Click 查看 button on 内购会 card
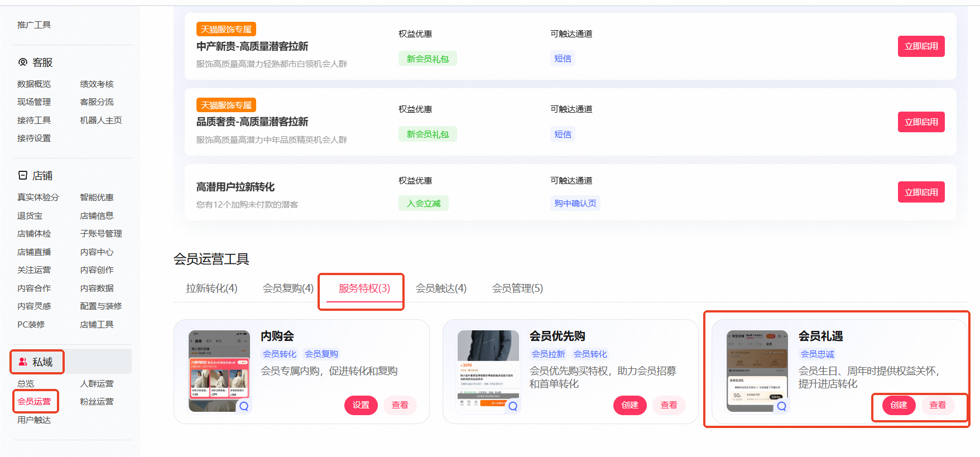 coord(400,405)
